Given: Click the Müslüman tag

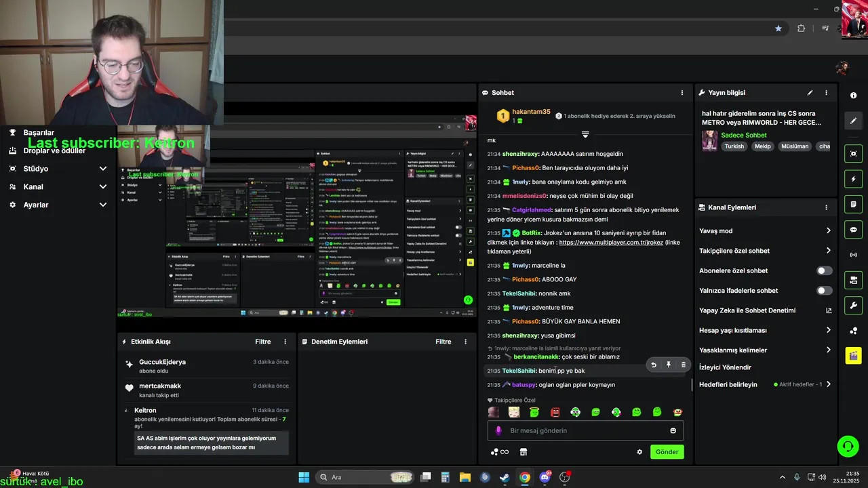Looking at the screenshot, I should click(x=795, y=146).
